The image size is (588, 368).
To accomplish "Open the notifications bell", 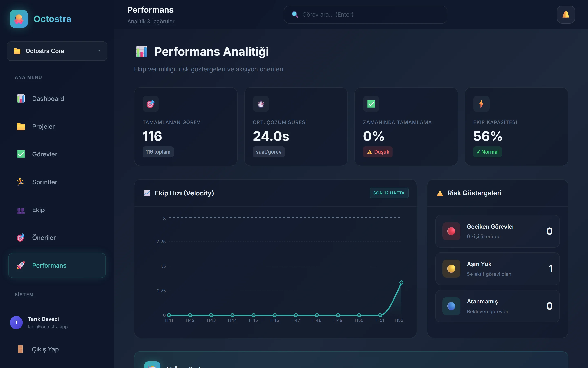I will point(566,15).
